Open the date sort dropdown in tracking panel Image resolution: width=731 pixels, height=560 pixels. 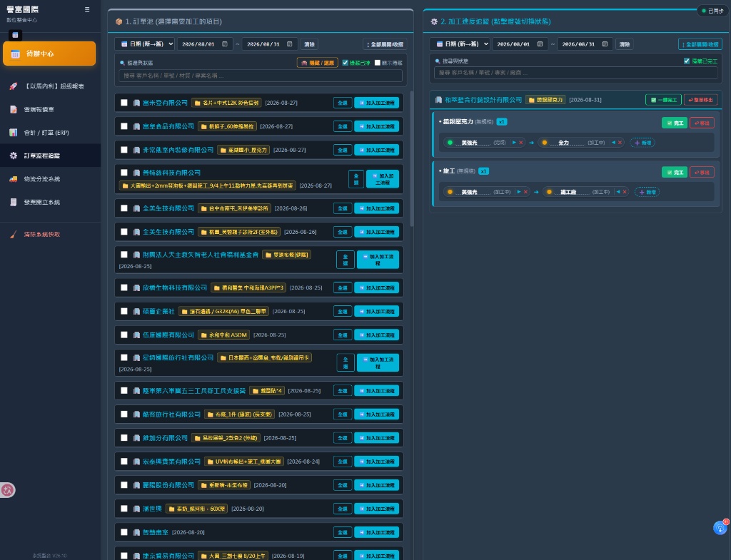[460, 44]
